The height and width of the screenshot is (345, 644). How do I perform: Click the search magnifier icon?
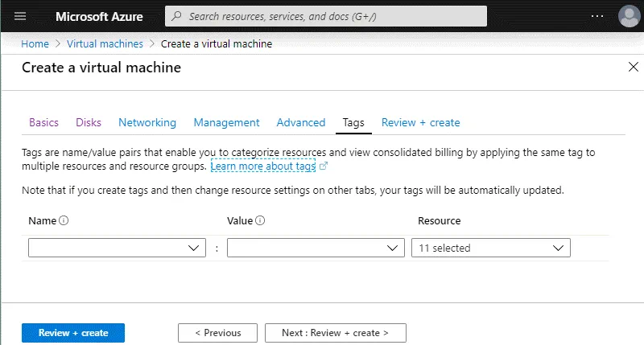(x=177, y=16)
